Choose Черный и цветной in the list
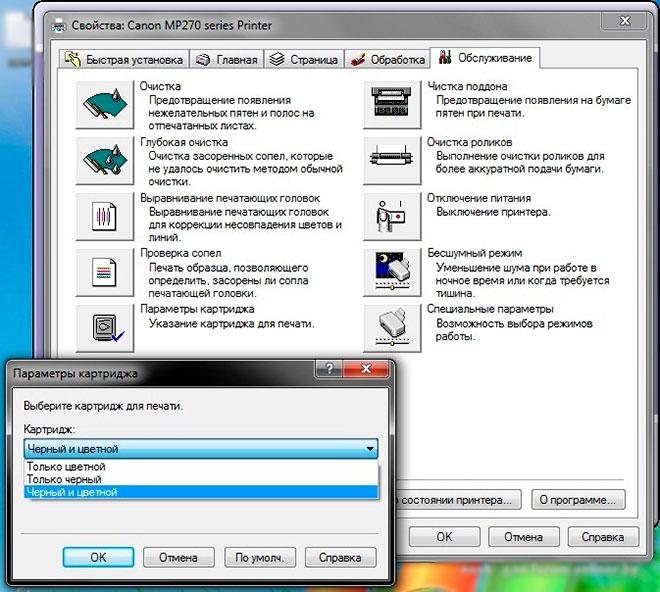The width and height of the screenshot is (660, 592). click(201, 492)
